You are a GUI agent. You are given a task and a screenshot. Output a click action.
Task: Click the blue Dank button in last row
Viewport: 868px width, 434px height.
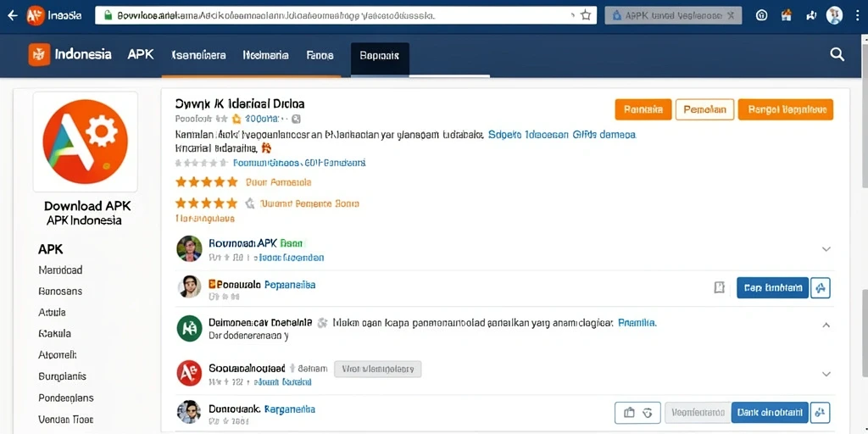770,413
